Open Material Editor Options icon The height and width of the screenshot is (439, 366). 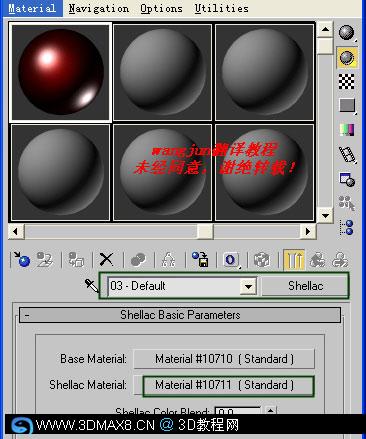tap(347, 179)
